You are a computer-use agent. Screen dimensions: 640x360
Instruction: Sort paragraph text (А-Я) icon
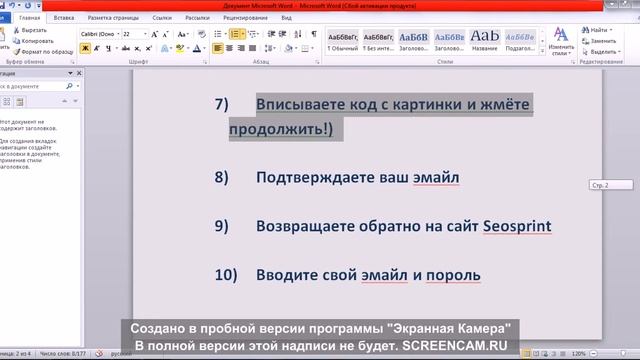tap(298, 34)
